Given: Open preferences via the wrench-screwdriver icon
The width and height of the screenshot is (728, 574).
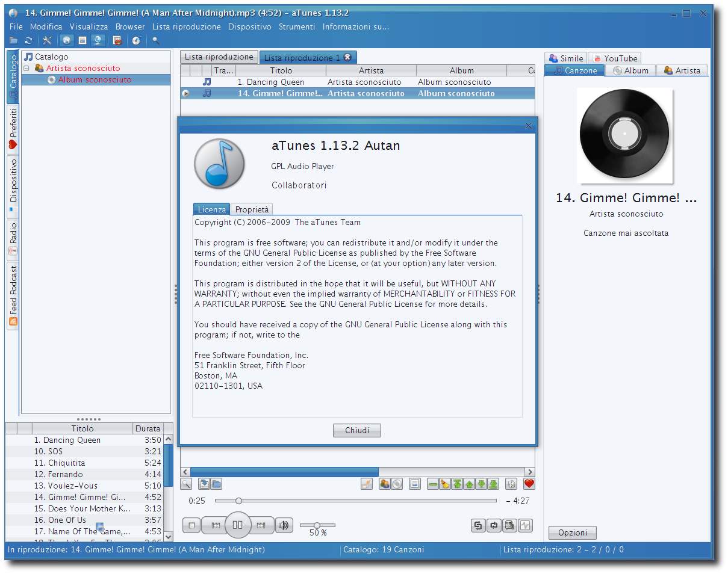Looking at the screenshot, I should [x=48, y=40].
